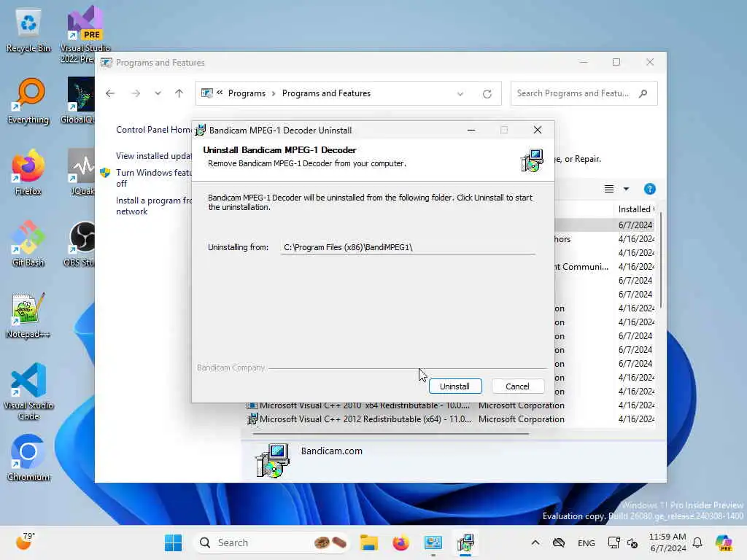The height and width of the screenshot is (560, 747).
Task: Open Git Bash desktop shortcut
Action: (28, 244)
